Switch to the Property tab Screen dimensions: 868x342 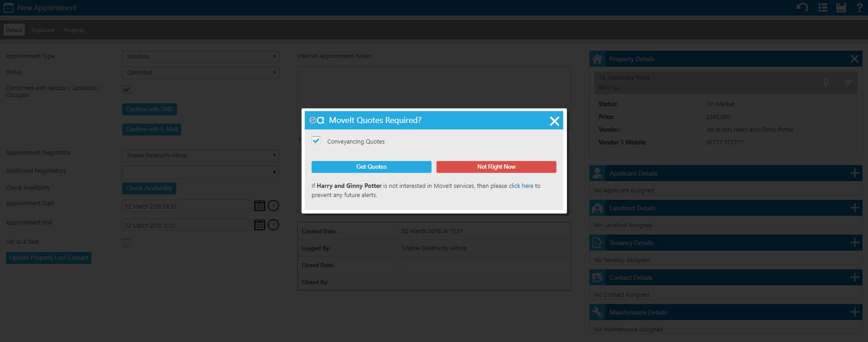(74, 30)
